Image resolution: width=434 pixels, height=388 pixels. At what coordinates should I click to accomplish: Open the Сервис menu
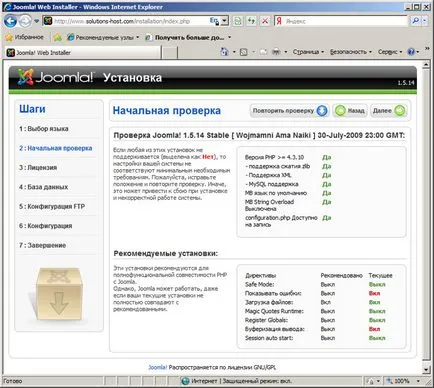390,52
